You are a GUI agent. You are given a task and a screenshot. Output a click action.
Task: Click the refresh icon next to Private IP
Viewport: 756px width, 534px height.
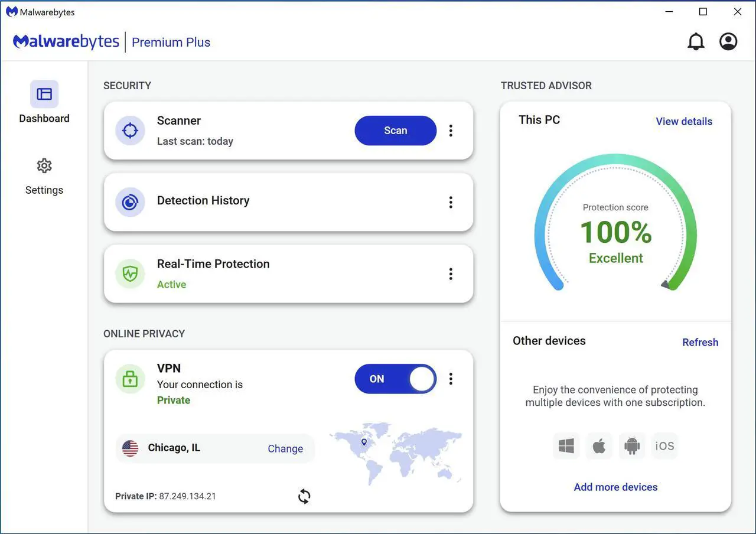[x=304, y=496]
